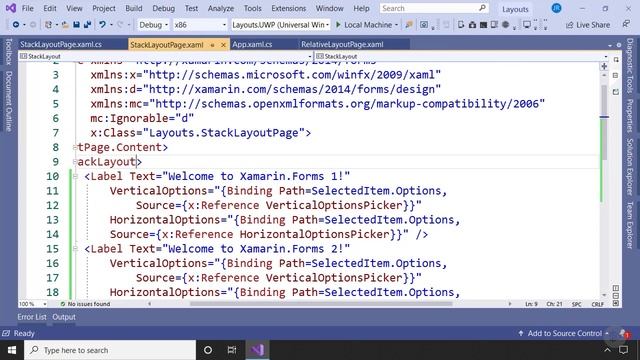Image resolution: width=640 pixels, height=360 pixels.
Task: Click the horizontal scrollbar in editor
Action: [x=321, y=304]
